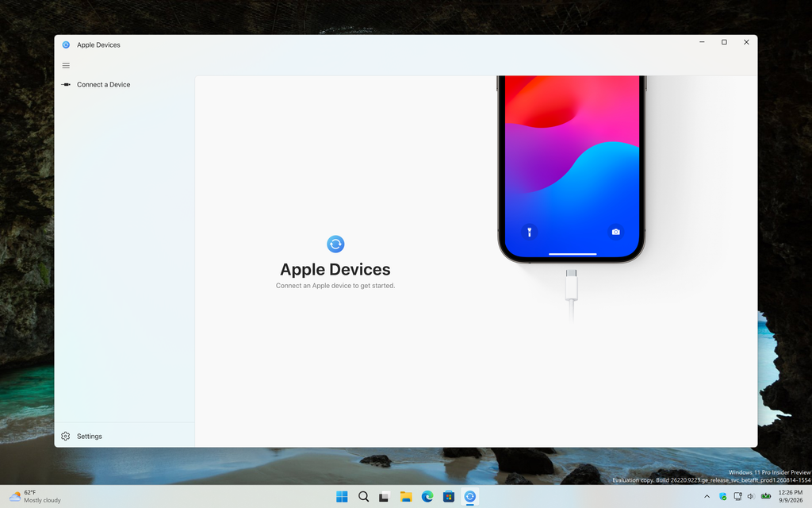Viewport: 812px width, 508px height.
Task: Toggle the hamburger navigation menu
Action: 66,65
